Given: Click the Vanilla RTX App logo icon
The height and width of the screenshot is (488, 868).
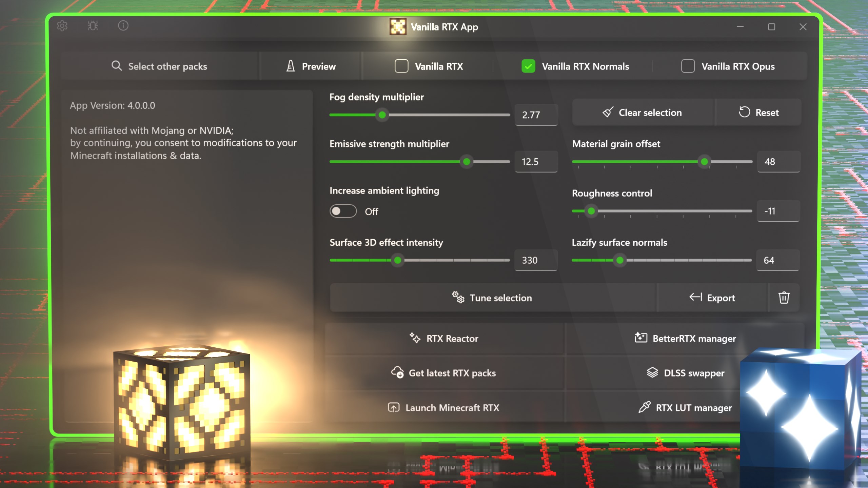Looking at the screenshot, I should [398, 26].
